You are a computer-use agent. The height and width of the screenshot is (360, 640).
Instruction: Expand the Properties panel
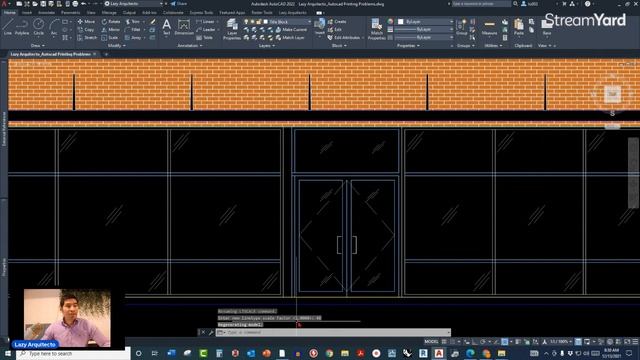pyautogui.click(x=408, y=46)
